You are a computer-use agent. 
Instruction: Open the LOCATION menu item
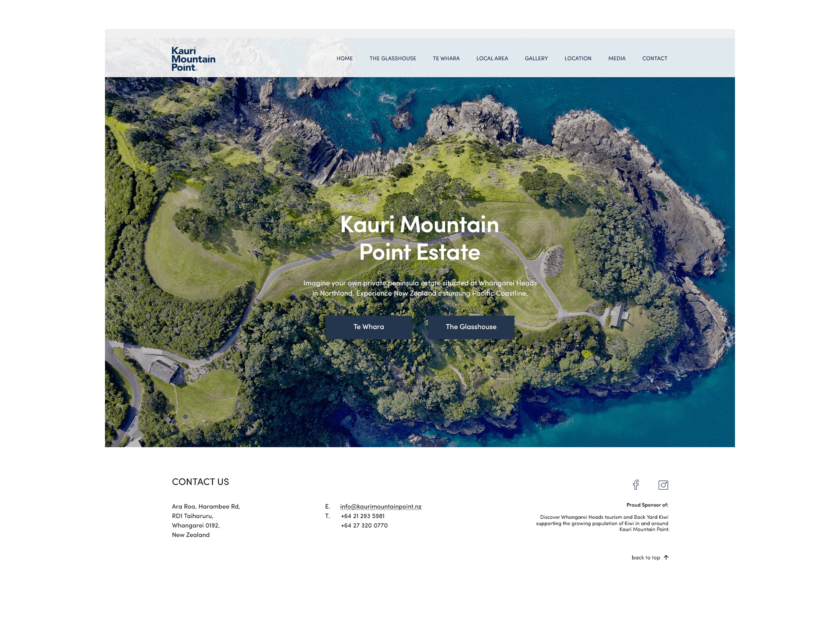578,58
